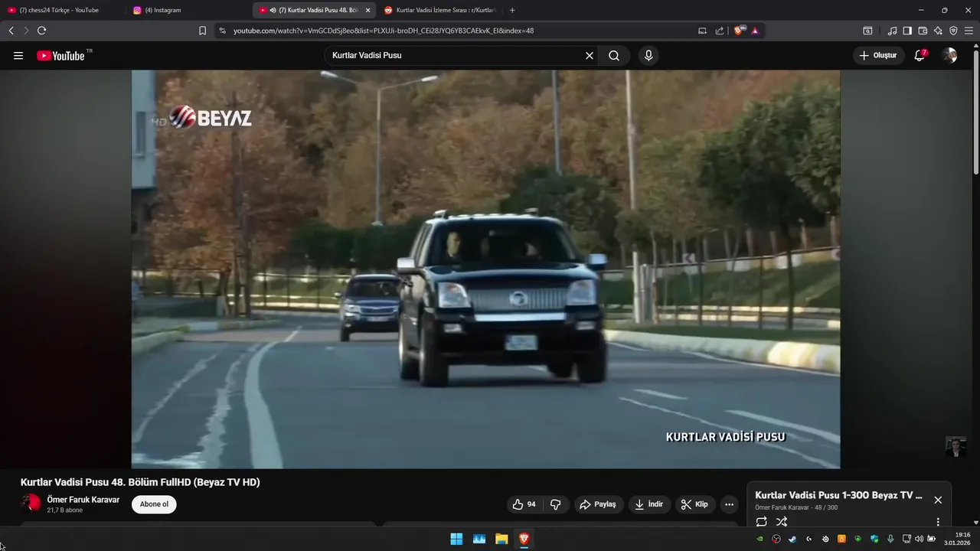Open the small profile thumbnail beside the video

(x=955, y=446)
